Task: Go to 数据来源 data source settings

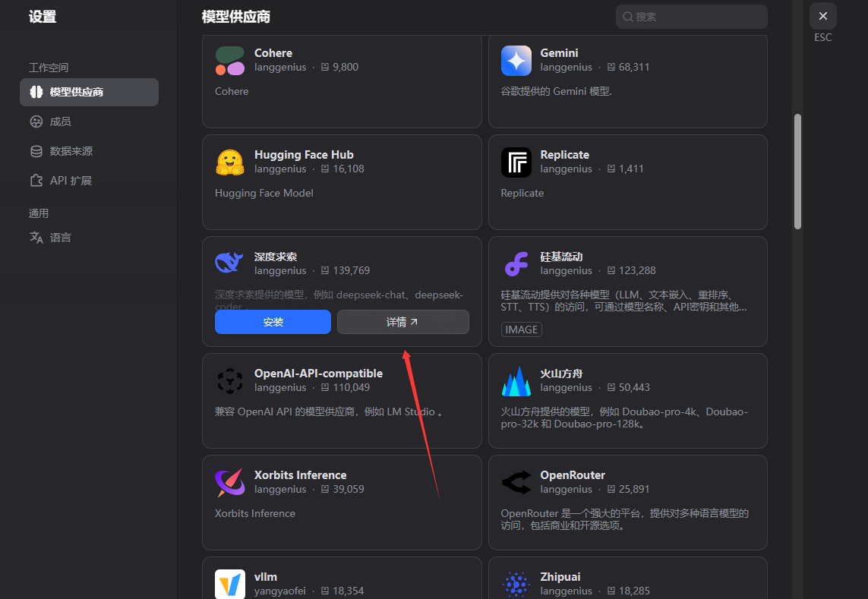Action: (x=71, y=151)
